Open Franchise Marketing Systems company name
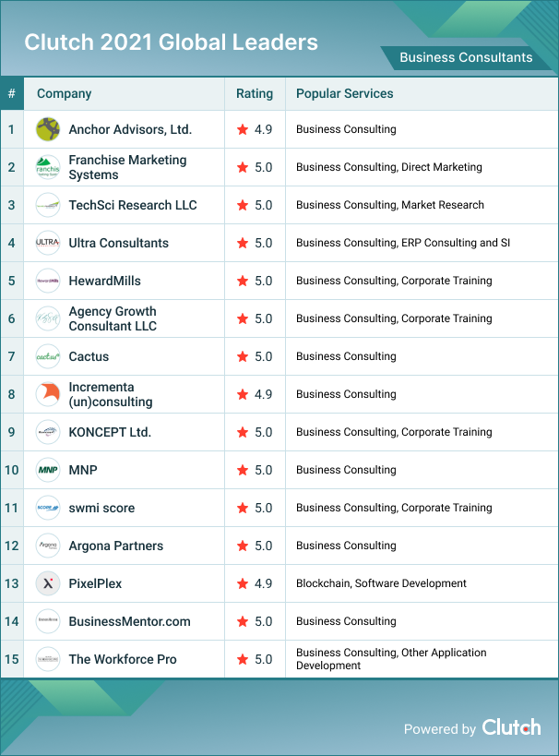Image resolution: width=559 pixels, height=756 pixels. (x=127, y=167)
